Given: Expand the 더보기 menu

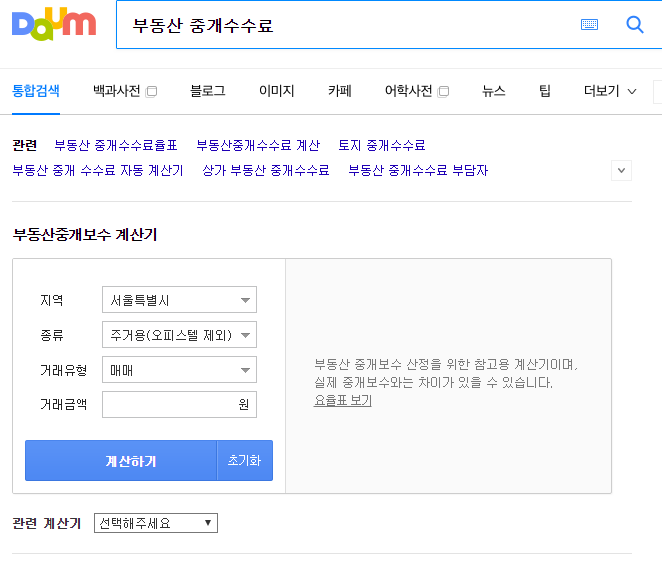Looking at the screenshot, I should (610, 91).
